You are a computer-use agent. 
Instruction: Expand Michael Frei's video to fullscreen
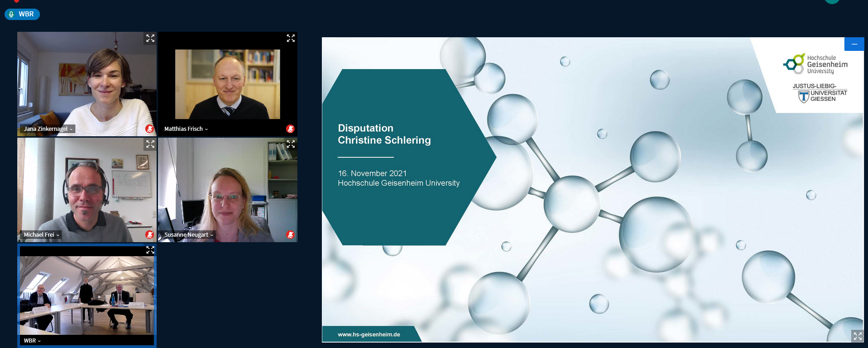tap(150, 144)
